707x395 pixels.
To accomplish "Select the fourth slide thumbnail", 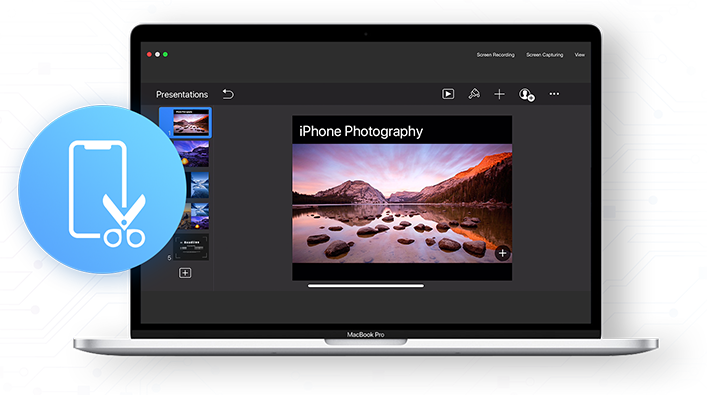I will pos(195,216).
